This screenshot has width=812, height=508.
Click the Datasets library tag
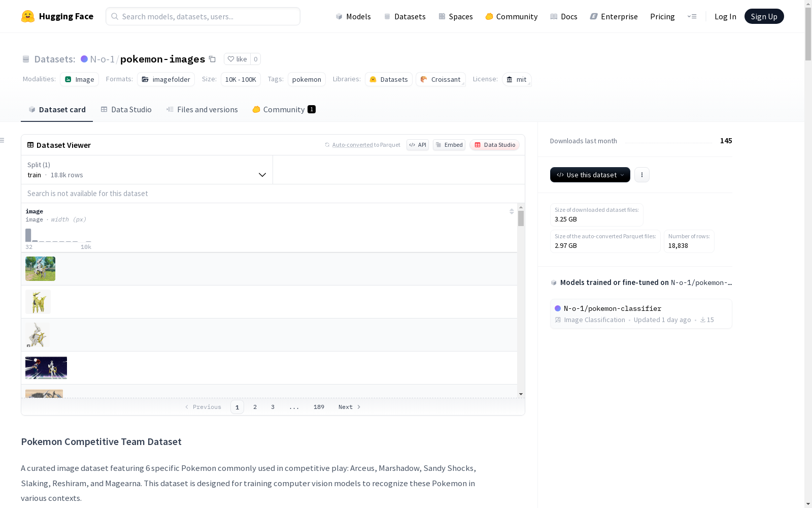[389, 79]
